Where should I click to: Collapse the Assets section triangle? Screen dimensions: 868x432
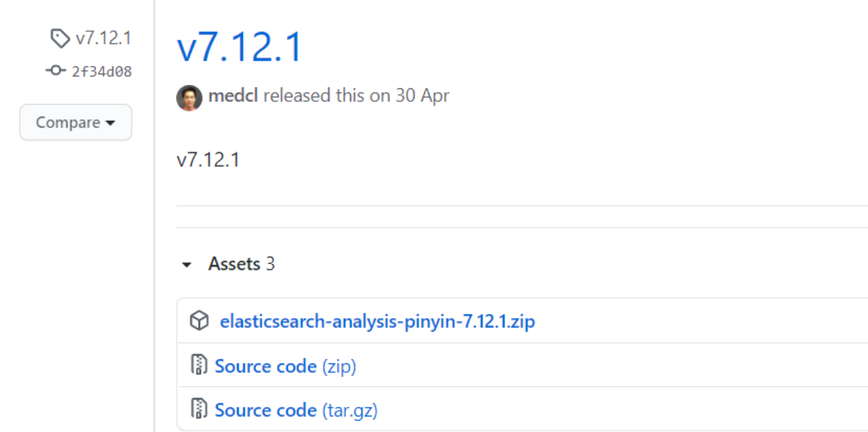[187, 265]
